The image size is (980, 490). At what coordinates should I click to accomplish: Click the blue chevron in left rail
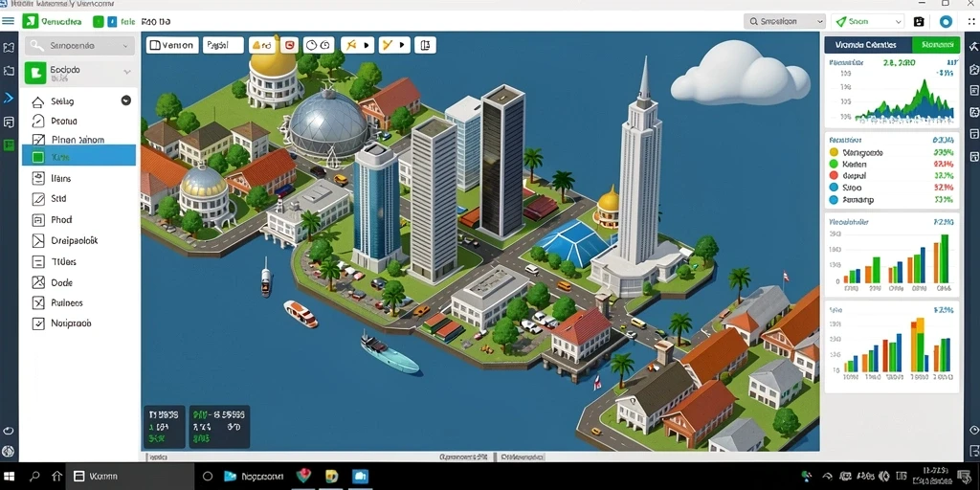8,98
